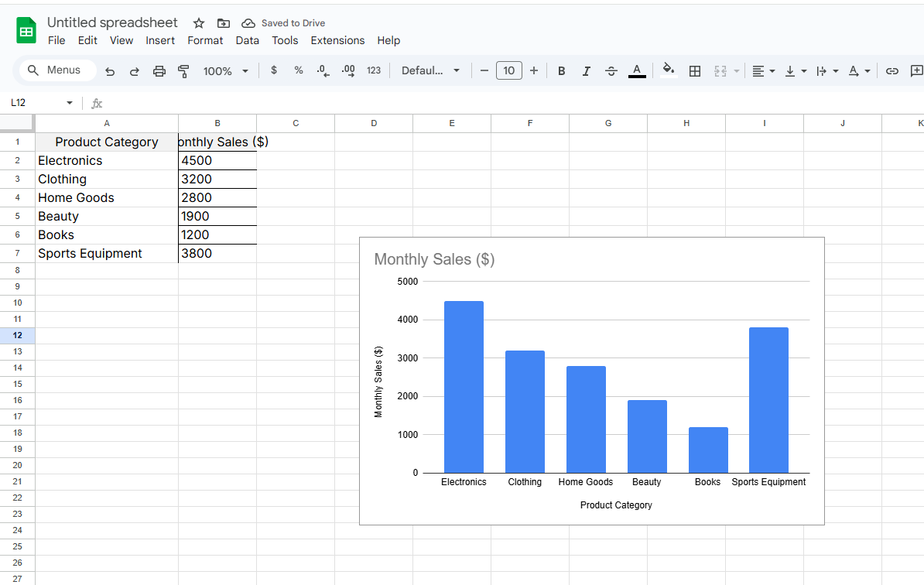
Task: Star the Untitled spreadsheet document
Action: click(199, 23)
